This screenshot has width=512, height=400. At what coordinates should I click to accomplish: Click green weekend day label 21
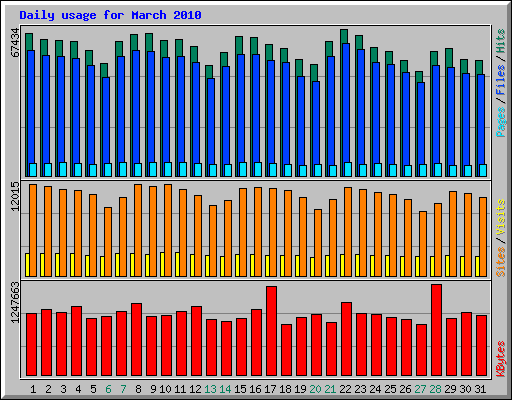coord(330,389)
